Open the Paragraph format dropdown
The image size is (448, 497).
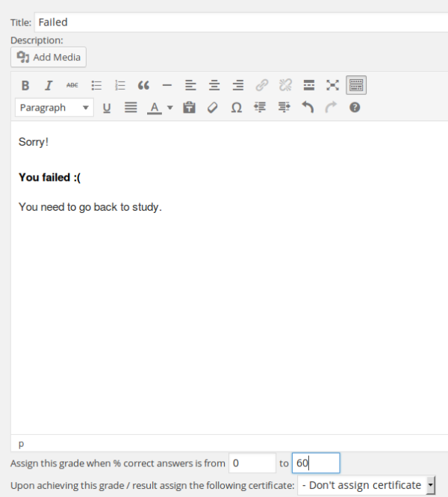(55, 108)
